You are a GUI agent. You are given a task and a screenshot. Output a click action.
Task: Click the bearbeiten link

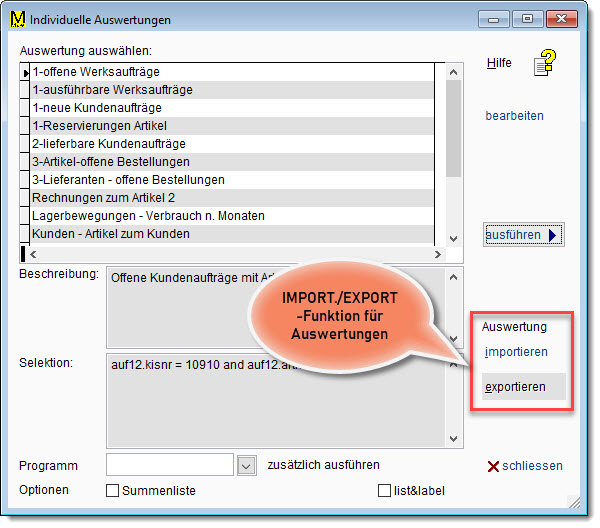tap(514, 116)
